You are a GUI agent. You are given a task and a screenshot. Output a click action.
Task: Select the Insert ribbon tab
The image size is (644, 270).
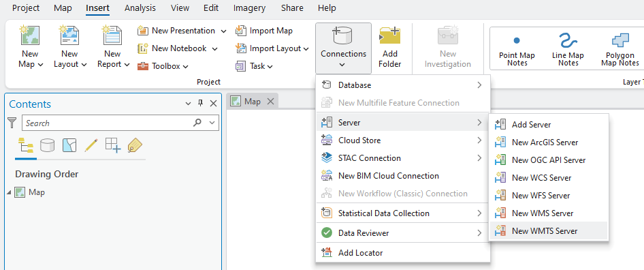point(98,7)
